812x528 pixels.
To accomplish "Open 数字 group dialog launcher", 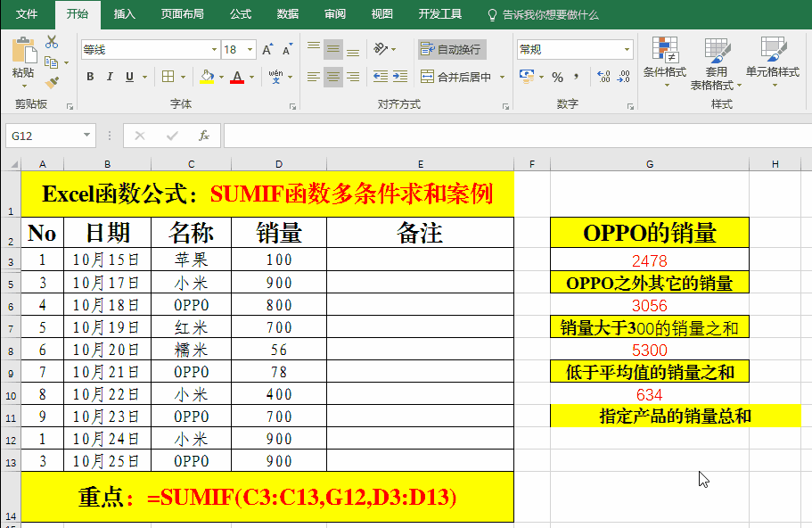I will pos(630,106).
